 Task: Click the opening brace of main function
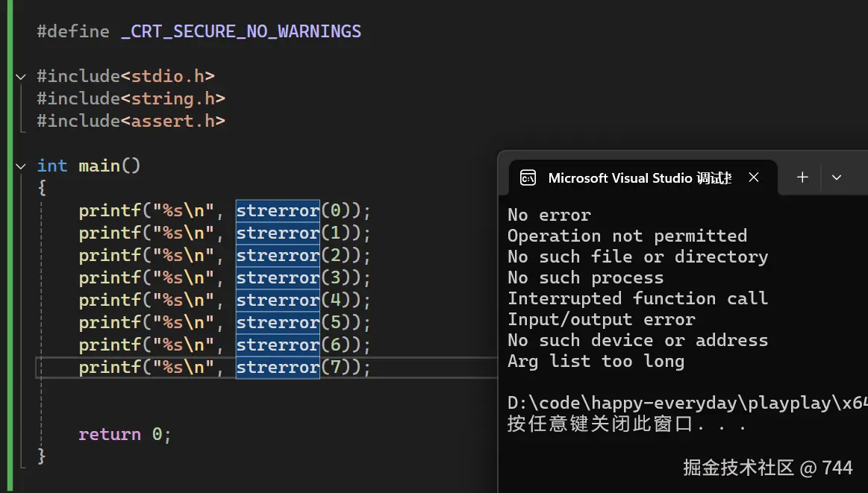42,188
